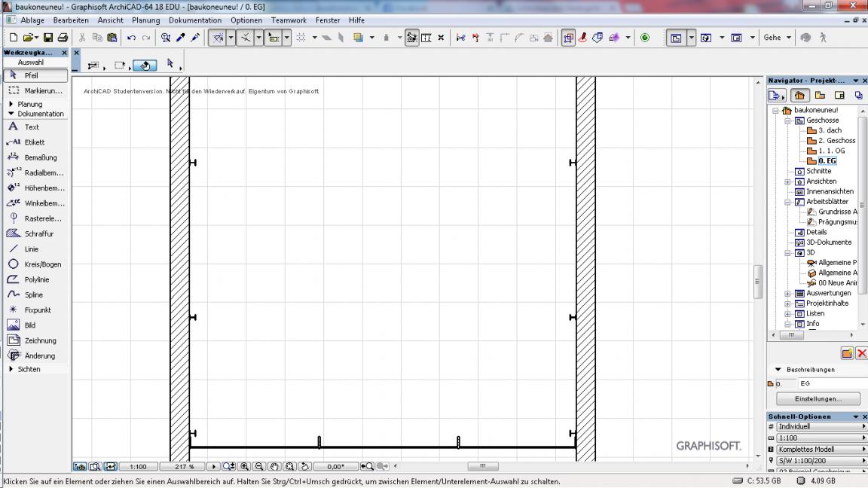This screenshot has width=868, height=488.
Task: Open the Teamwork menu
Action: (x=289, y=20)
